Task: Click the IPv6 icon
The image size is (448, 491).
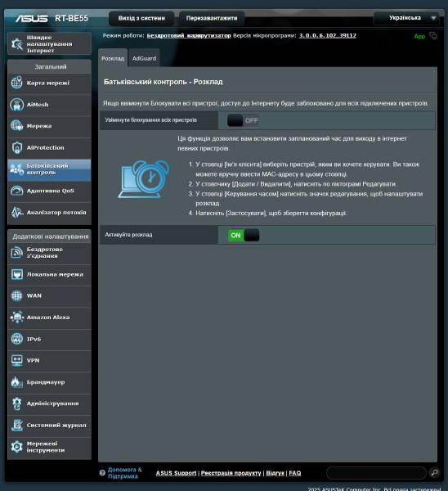Action: click(x=17, y=339)
